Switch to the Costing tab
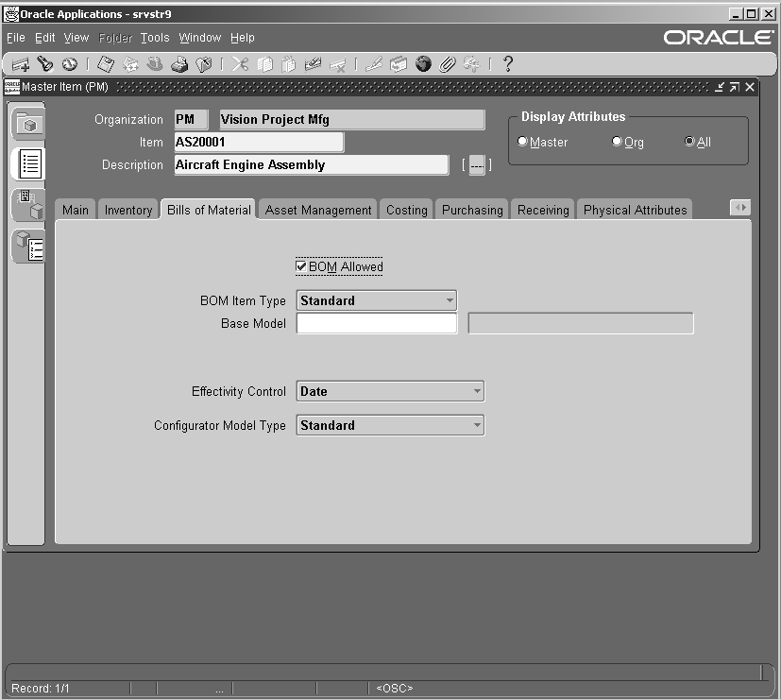 pyautogui.click(x=407, y=210)
